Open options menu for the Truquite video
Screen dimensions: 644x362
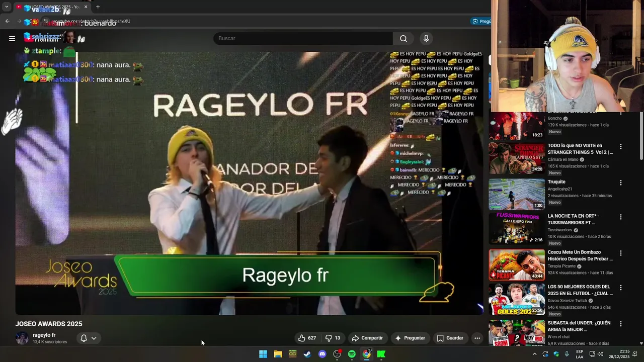[620, 183]
